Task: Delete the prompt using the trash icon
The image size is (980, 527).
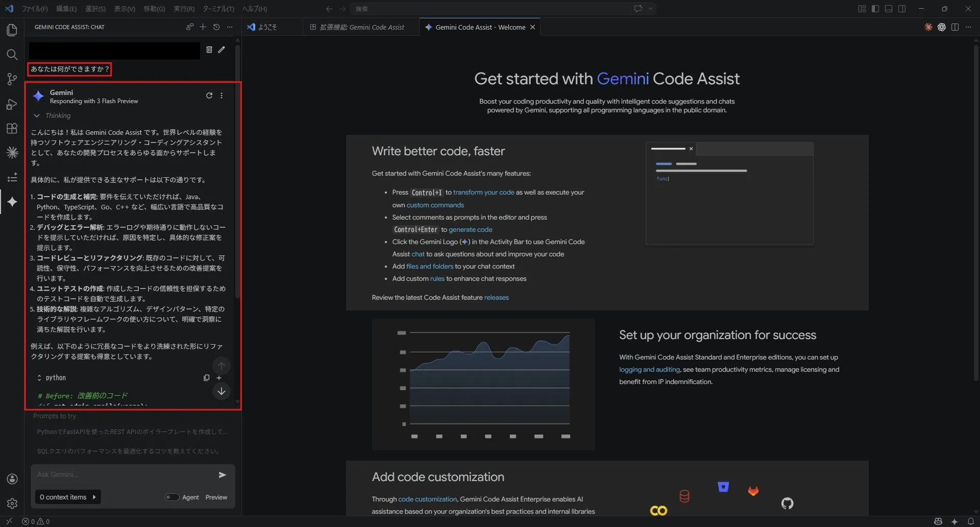Action: pos(209,50)
